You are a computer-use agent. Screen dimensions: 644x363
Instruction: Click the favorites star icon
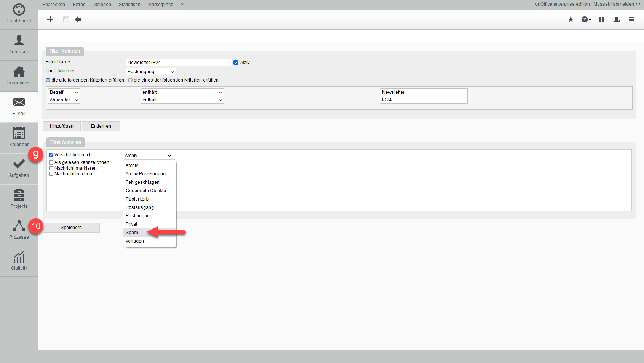(570, 19)
